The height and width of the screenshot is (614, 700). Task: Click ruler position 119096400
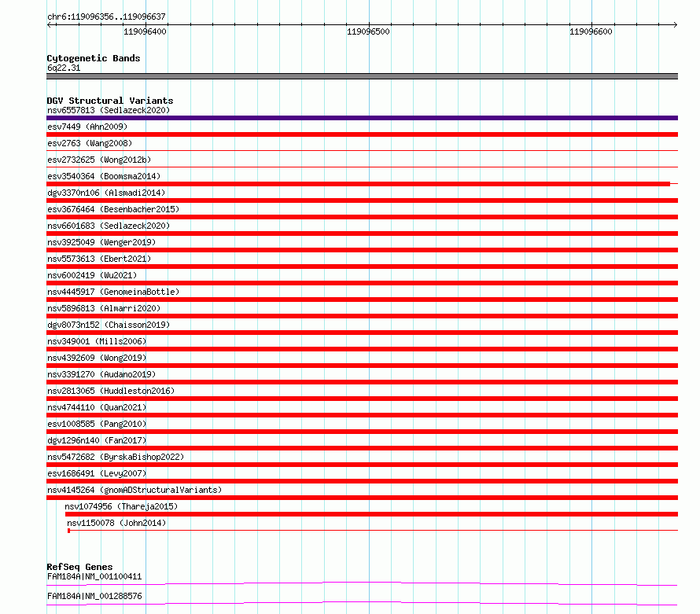point(145,31)
